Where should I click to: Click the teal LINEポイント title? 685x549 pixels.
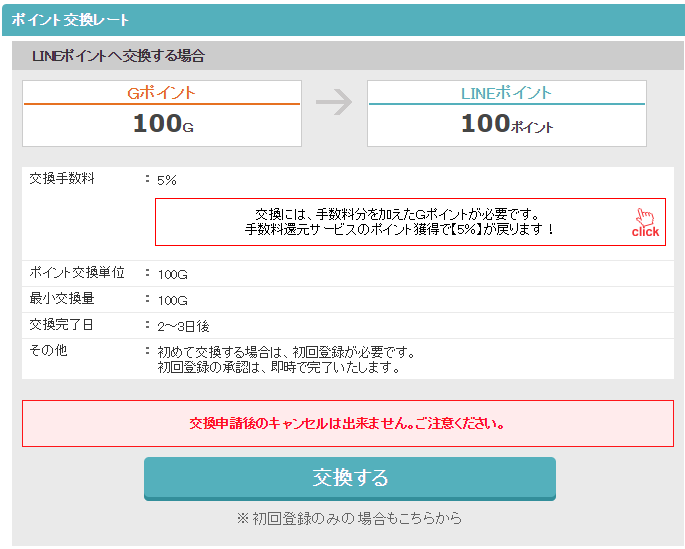click(x=506, y=93)
